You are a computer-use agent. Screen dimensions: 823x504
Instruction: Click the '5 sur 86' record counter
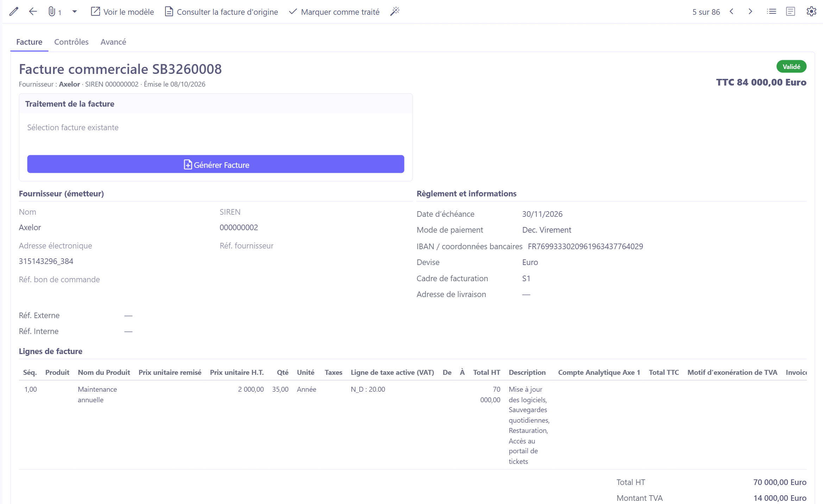[706, 12]
